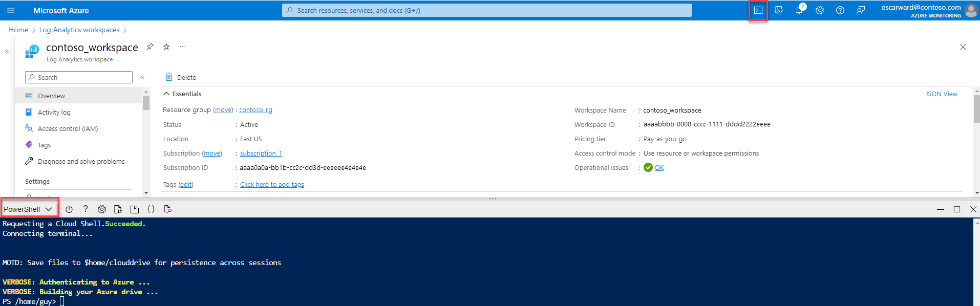Viewport: 980px width, 306px height.
Task: Click the PS /home/guy prompt in terminal
Action: coord(29,301)
